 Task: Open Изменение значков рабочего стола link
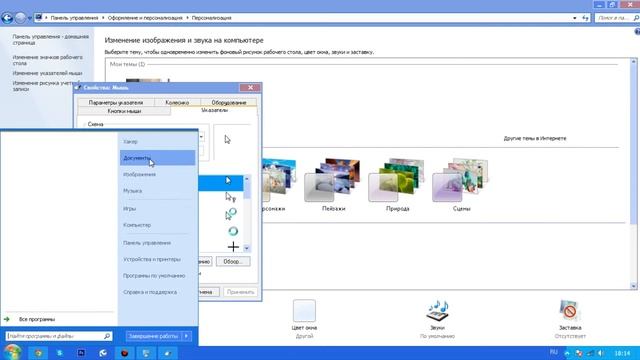(x=47, y=60)
